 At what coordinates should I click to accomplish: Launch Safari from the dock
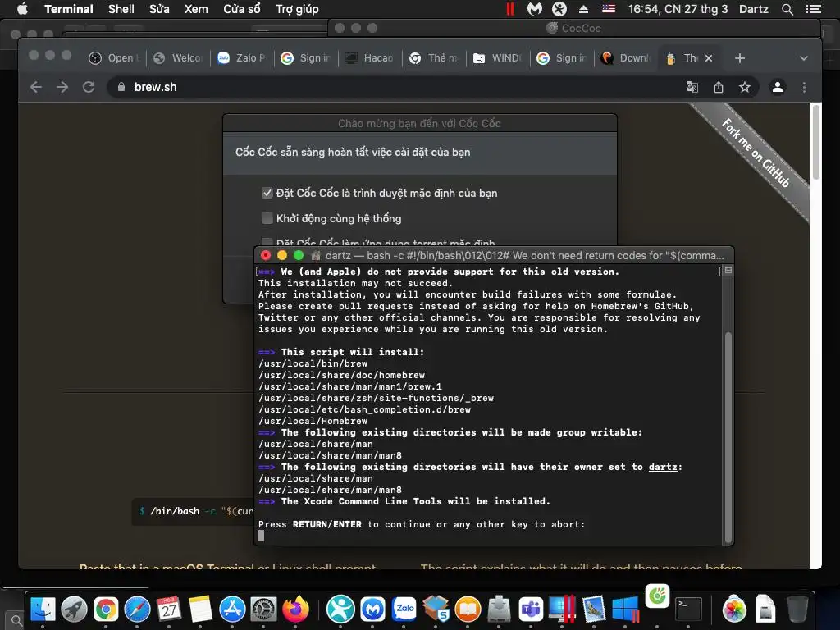pos(137,609)
